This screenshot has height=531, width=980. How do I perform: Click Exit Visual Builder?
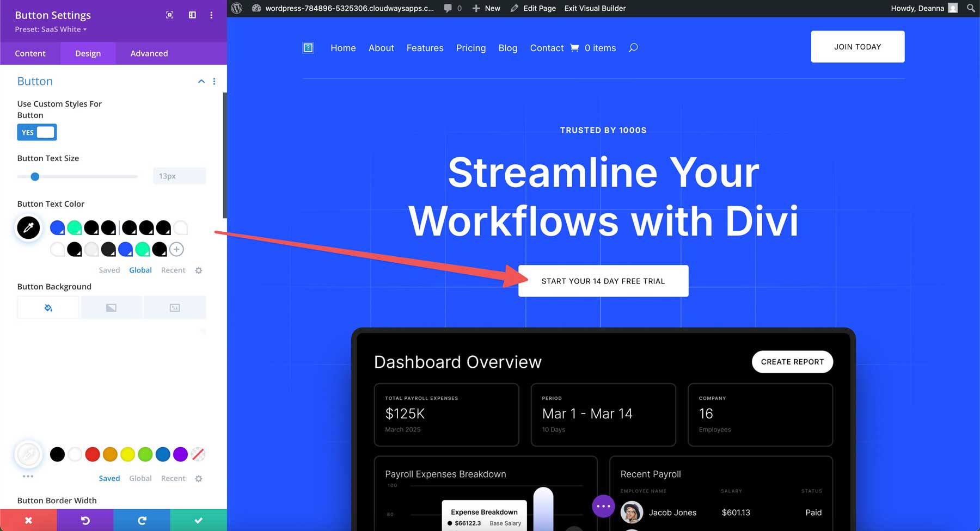595,8
